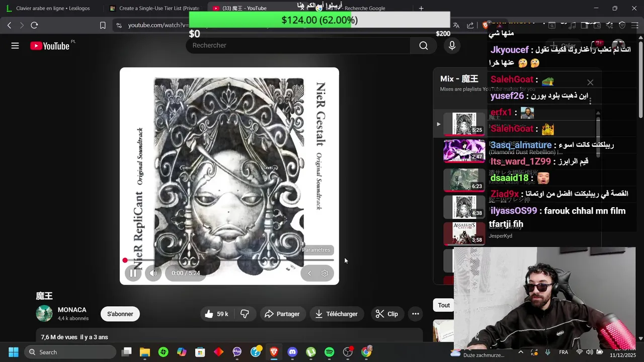The width and height of the screenshot is (644, 362).
Task: Open Windows Start menu
Action: (x=14, y=352)
